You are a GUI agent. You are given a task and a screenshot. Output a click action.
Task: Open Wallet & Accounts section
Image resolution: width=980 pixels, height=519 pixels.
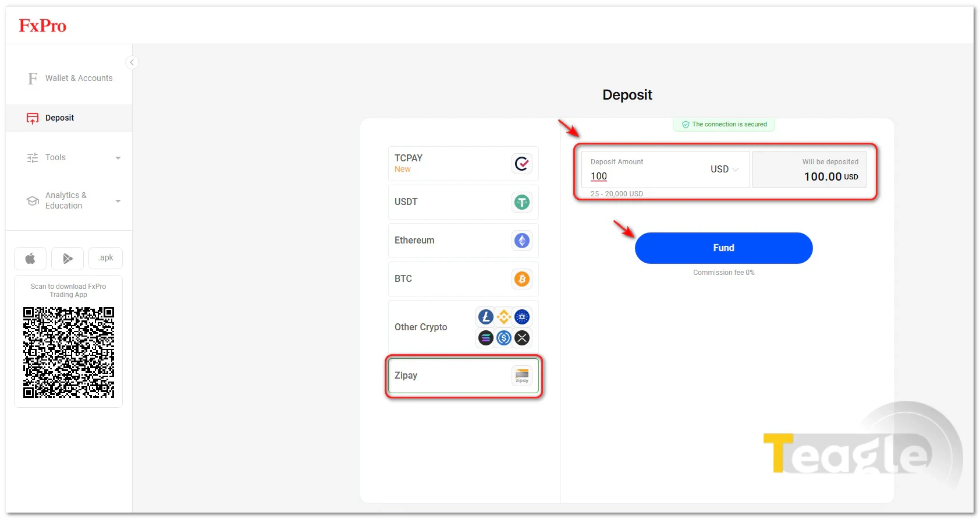click(69, 78)
